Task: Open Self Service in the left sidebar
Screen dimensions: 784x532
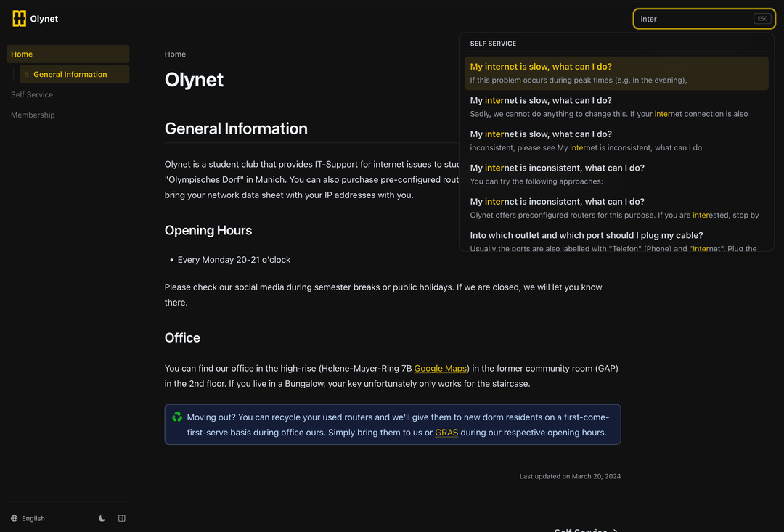Action: coord(32,94)
